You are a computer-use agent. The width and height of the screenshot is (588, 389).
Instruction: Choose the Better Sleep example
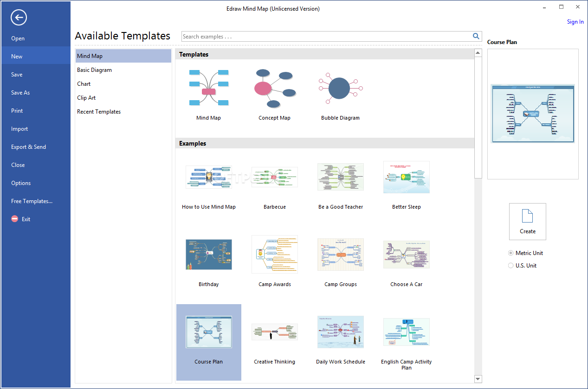click(407, 177)
